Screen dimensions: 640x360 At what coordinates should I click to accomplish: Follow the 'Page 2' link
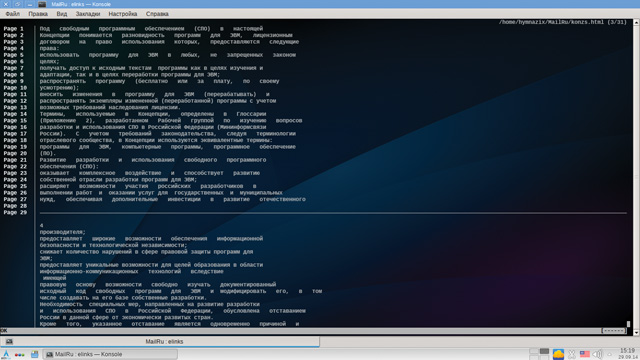13,36
